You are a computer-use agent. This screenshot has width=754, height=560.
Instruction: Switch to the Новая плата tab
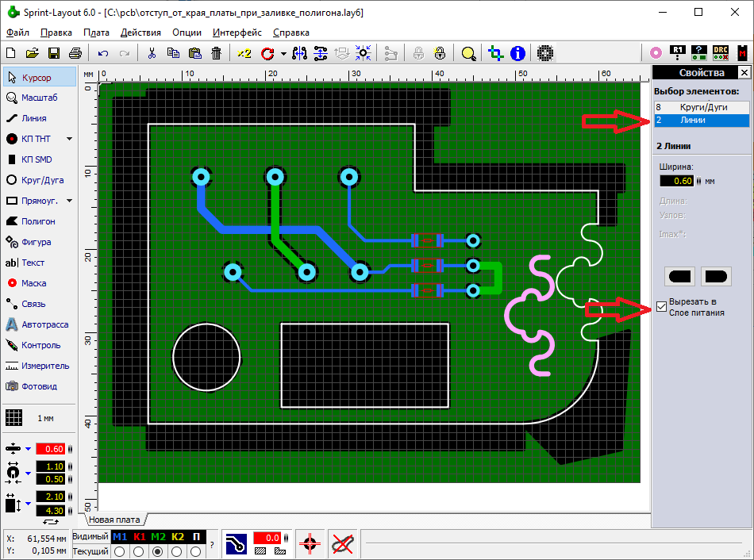click(114, 520)
